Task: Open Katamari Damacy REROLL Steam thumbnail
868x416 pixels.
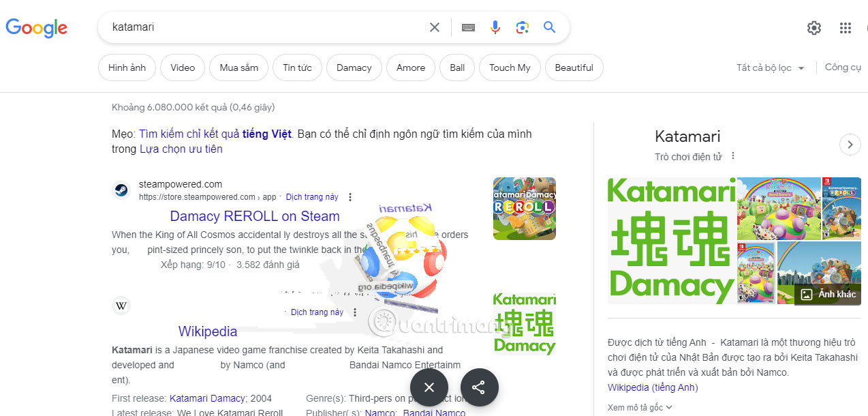Action: (x=525, y=209)
